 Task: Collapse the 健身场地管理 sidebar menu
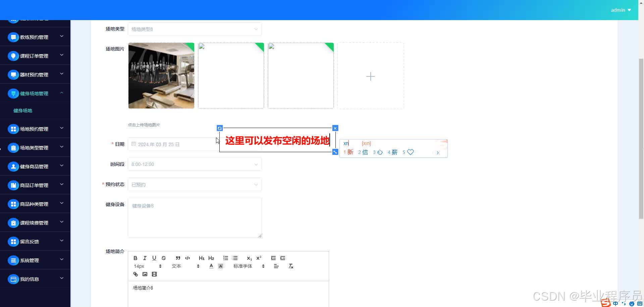point(35,93)
